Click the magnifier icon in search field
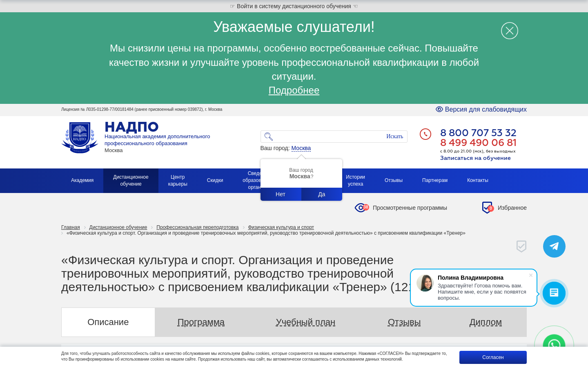This screenshot has height=368, width=588. click(268, 137)
